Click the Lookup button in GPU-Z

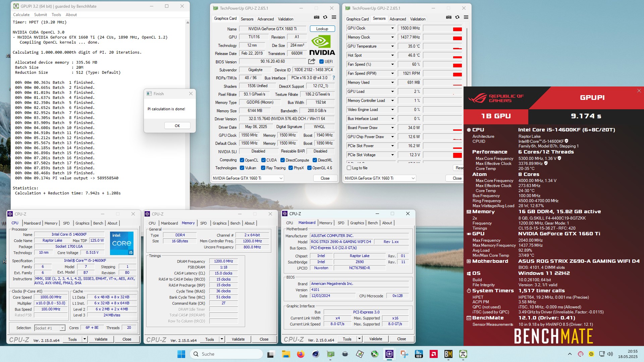[x=322, y=29]
